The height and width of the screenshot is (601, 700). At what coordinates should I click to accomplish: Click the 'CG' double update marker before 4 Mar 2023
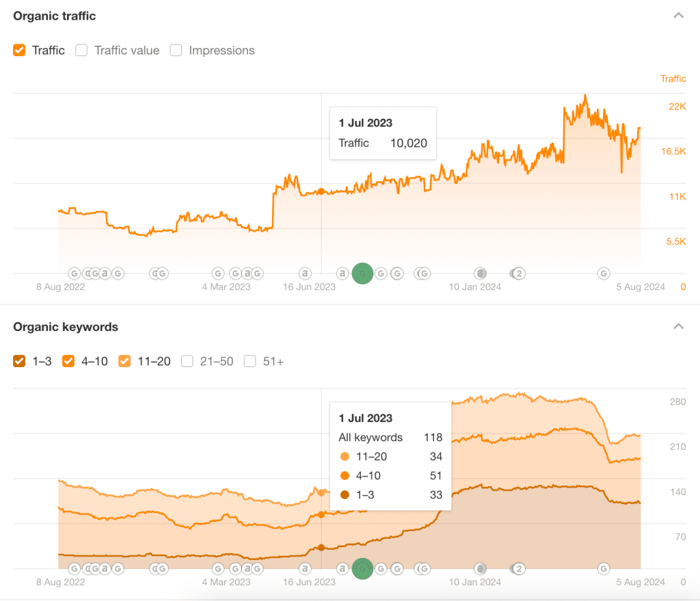(158, 273)
